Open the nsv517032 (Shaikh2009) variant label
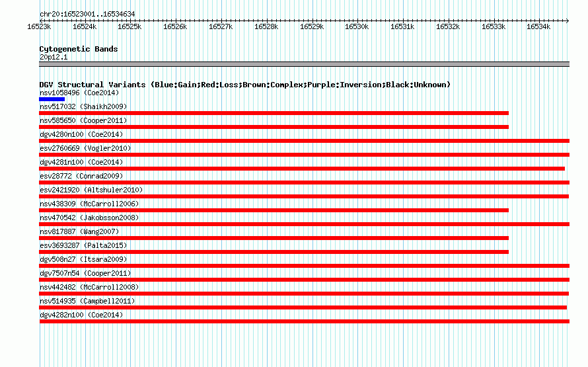This screenshot has width=588, height=367. [x=83, y=106]
